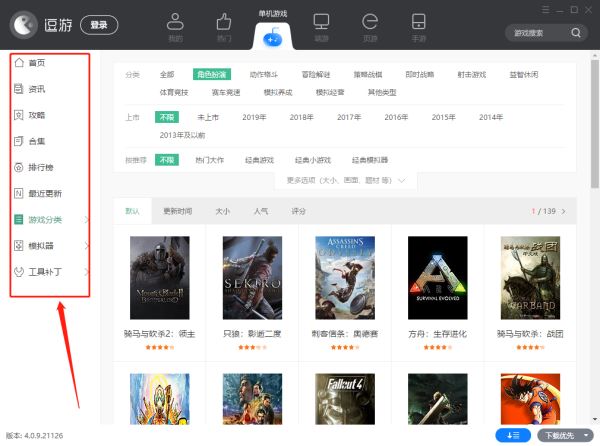
Task: Select 模拟养成 category filter
Action: tap(278, 92)
